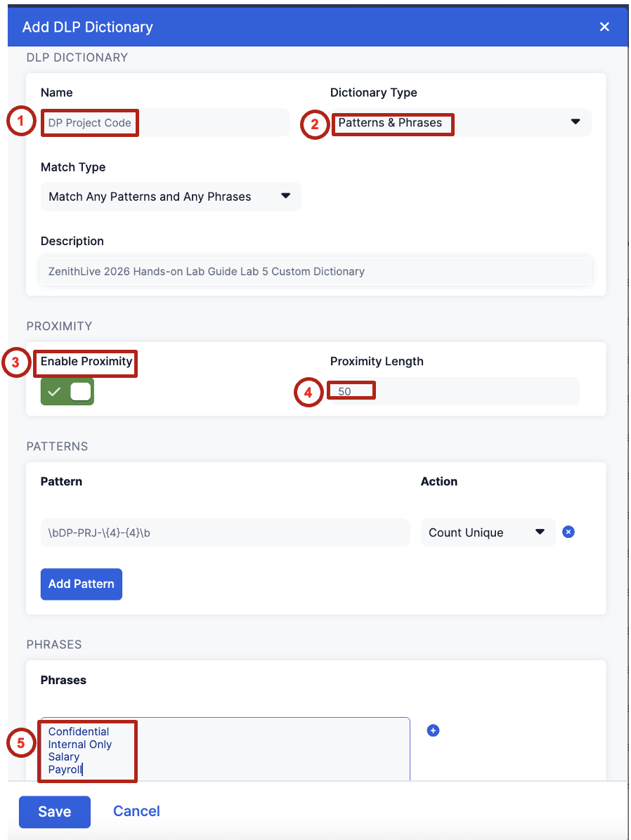Focus the Name field containing DP Project Code
Image resolution: width=631 pixels, height=840 pixels.
164,122
